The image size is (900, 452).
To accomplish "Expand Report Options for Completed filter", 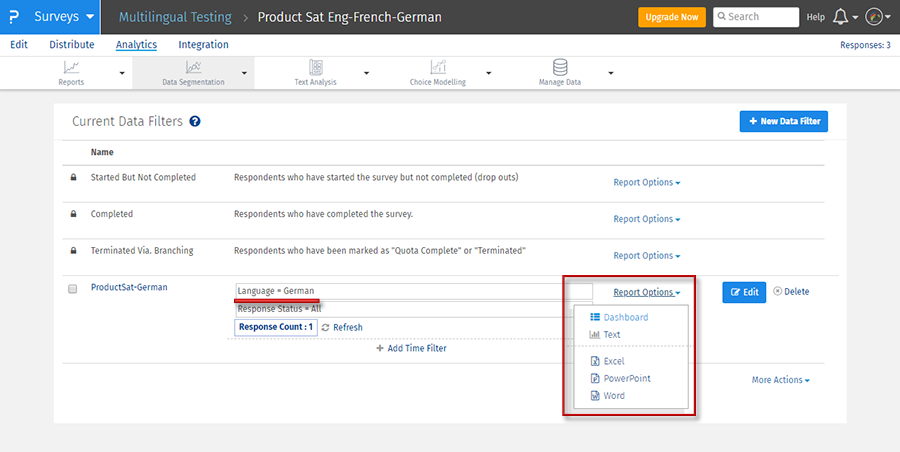I will click(646, 219).
